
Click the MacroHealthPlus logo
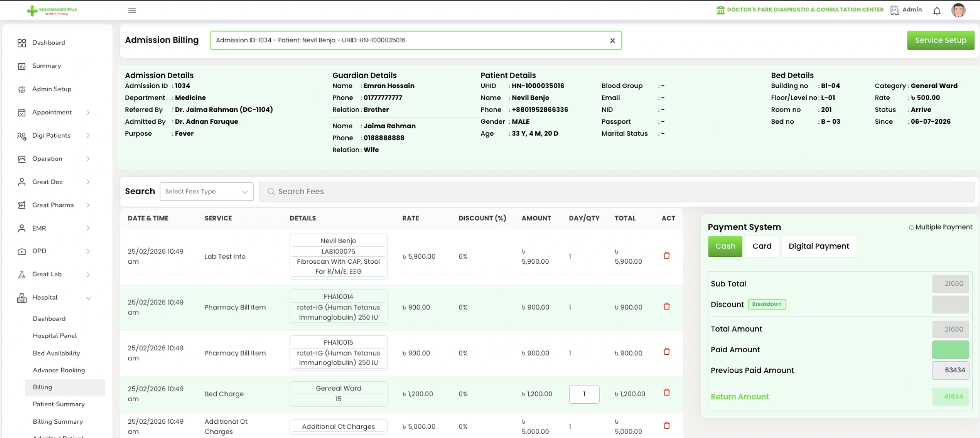[52, 10]
